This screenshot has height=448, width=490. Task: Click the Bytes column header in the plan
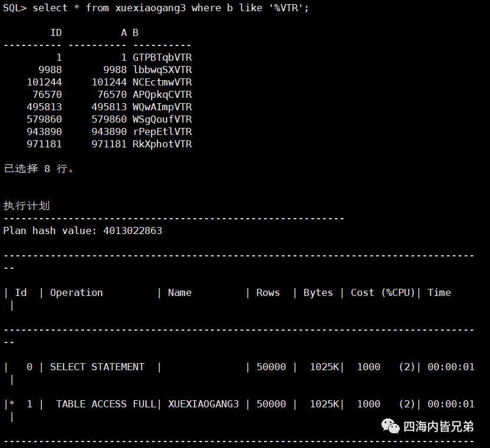pos(318,293)
